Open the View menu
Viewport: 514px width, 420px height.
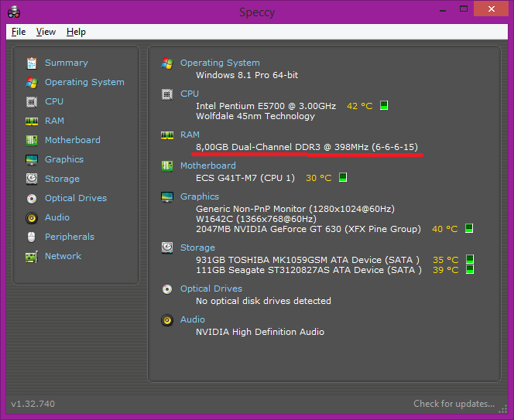[x=46, y=32]
